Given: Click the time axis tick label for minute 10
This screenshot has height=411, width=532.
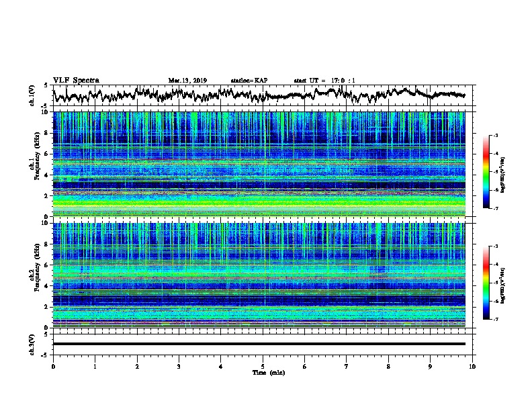Looking at the screenshot, I should click(472, 367).
